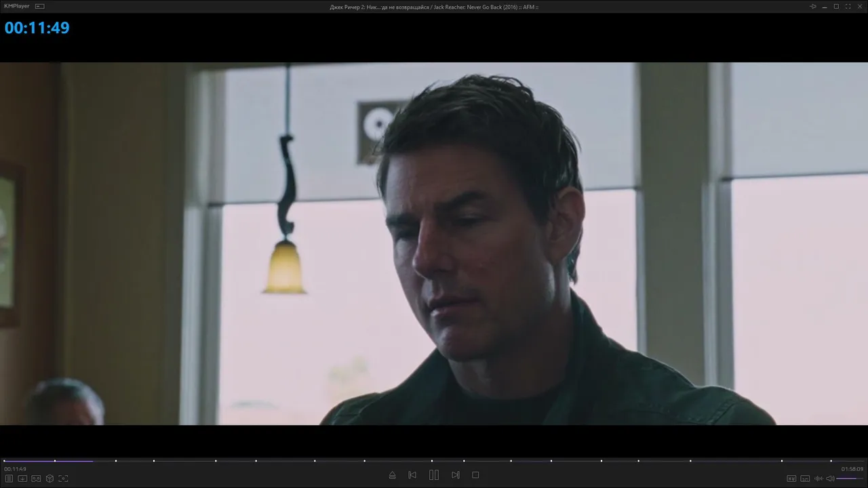Open the subtitle settings icon

click(805, 479)
